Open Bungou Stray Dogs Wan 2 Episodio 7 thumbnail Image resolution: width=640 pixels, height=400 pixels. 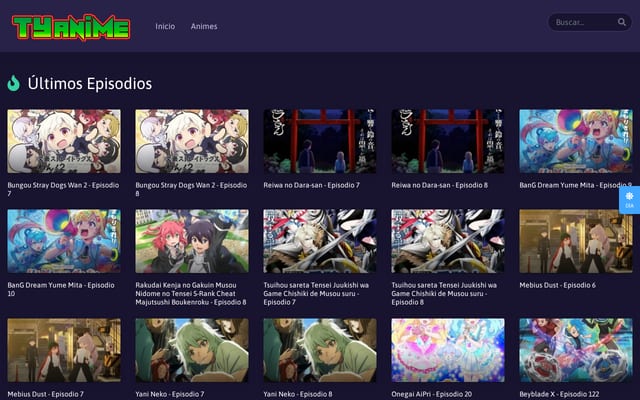coord(64,141)
